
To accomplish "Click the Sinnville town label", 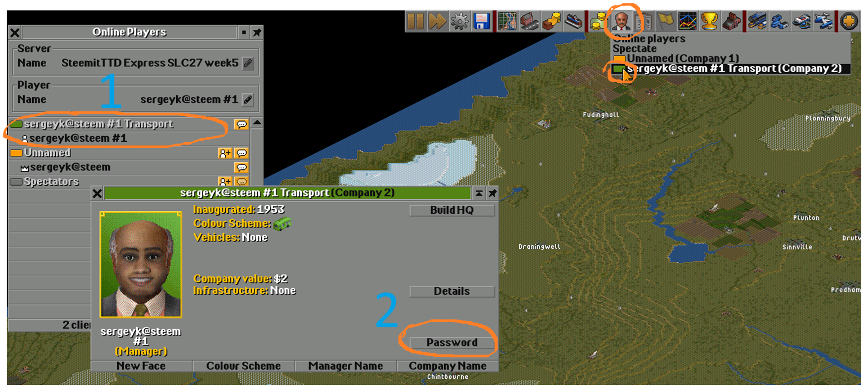I will (798, 247).
